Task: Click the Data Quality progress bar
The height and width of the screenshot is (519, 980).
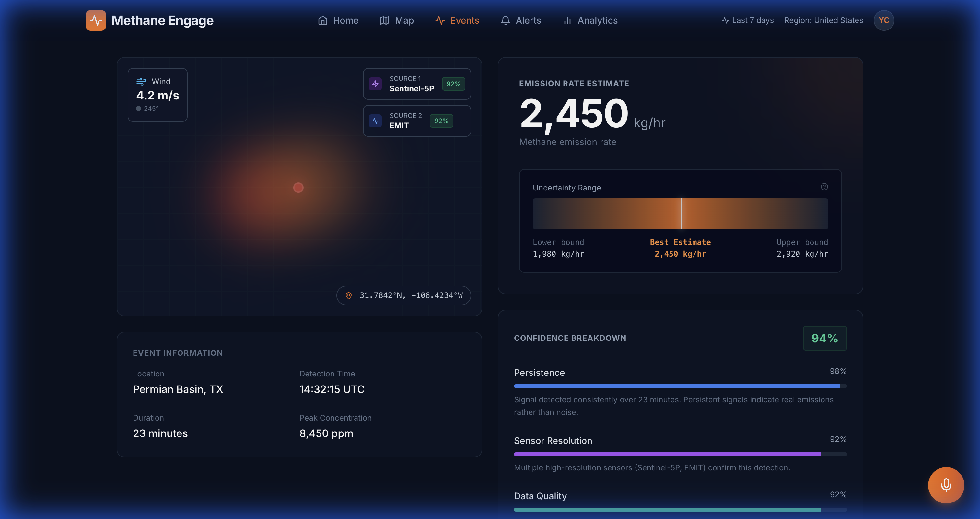Action: [680, 509]
